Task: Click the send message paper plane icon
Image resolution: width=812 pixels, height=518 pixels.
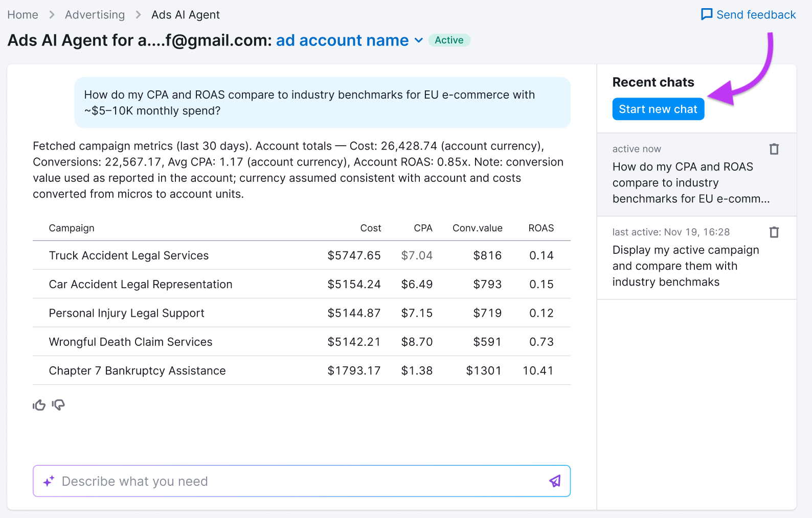Action: tap(555, 481)
